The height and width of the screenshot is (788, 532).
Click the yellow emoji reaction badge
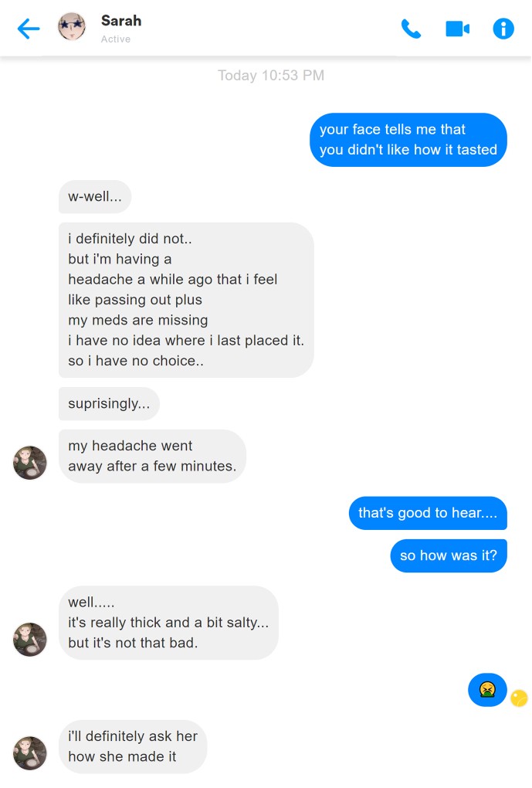[x=519, y=698]
